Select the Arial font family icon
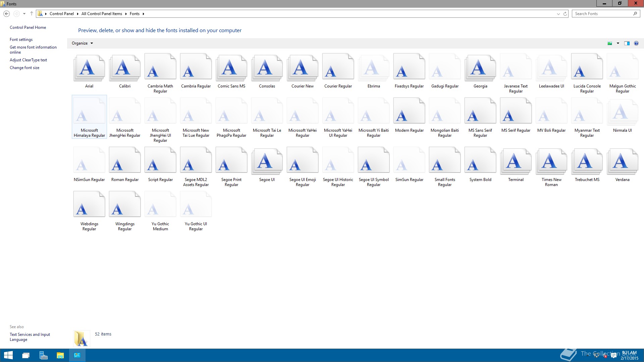 click(x=89, y=68)
